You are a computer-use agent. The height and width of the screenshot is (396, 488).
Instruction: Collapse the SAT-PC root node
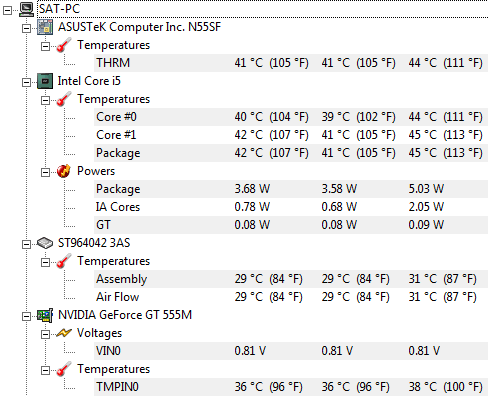(7, 10)
